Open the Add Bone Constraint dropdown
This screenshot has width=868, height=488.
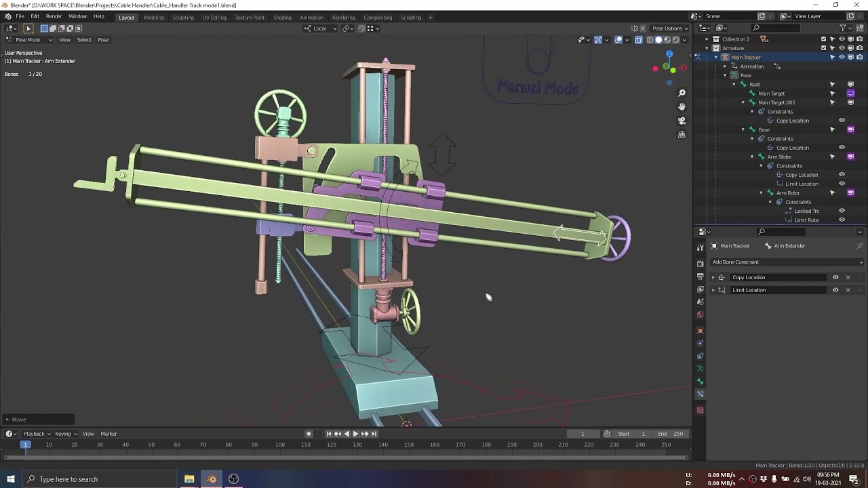click(x=787, y=262)
